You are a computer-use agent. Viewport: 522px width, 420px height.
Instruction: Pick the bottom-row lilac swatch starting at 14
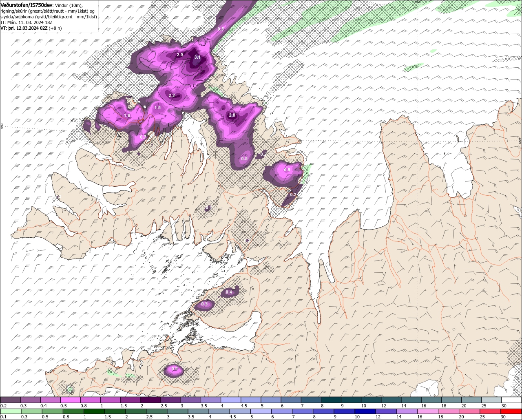[407, 411]
